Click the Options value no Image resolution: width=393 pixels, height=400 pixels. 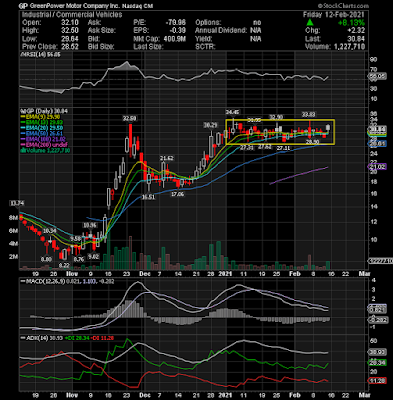click(257, 23)
